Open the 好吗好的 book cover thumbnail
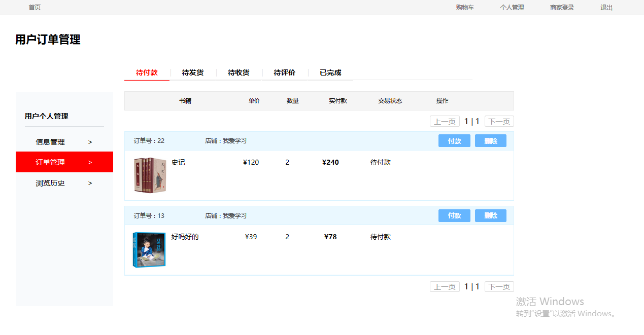Image resolution: width=644 pixels, height=335 pixels. [x=149, y=250]
